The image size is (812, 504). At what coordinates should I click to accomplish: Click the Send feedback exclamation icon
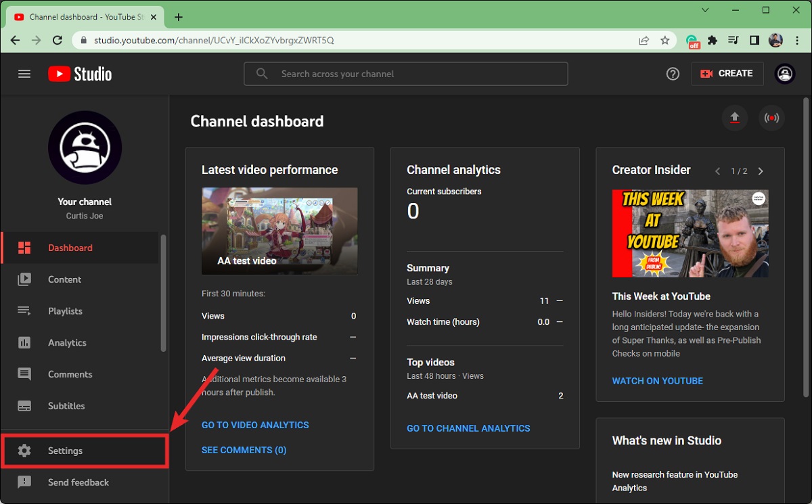click(24, 482)
